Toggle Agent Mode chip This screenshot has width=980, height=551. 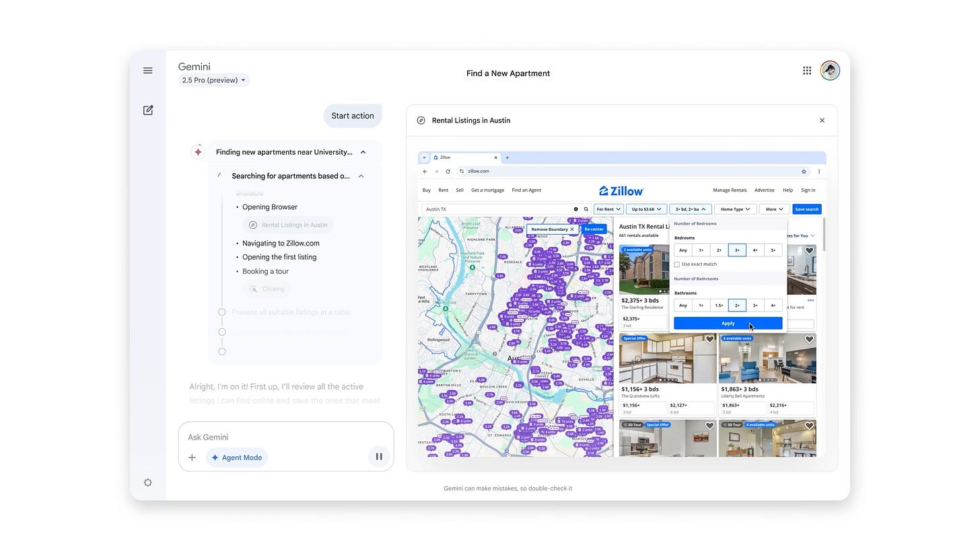point(237,457)
